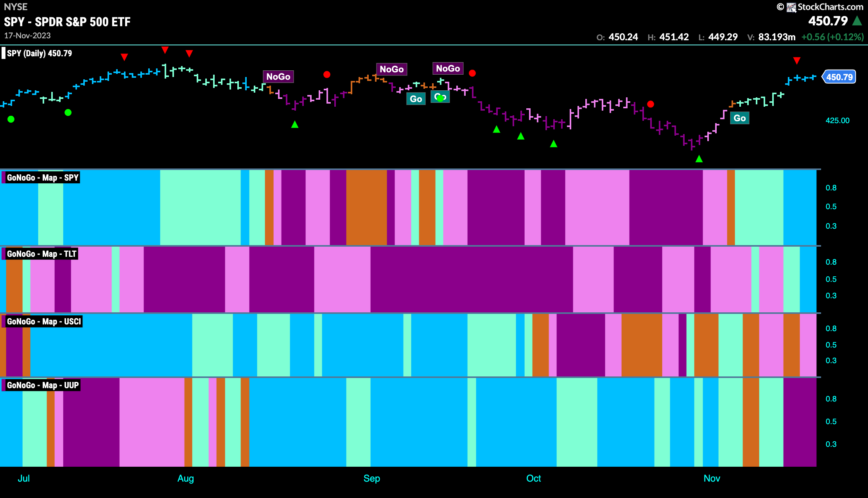
Task: Click the red circle in late August
Action: [327, 74]
